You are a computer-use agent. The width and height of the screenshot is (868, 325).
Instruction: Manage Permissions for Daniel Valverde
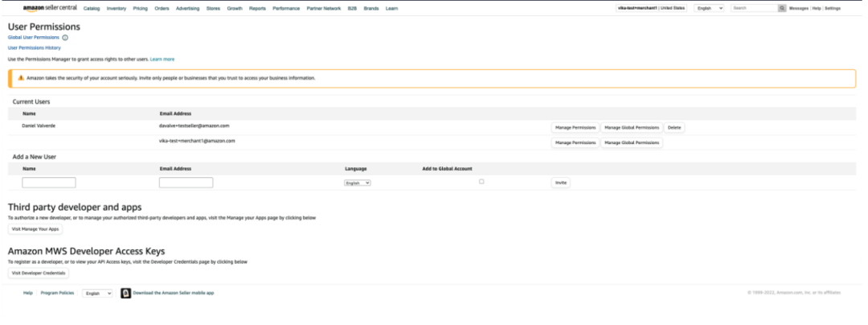(x=575, y=127)
